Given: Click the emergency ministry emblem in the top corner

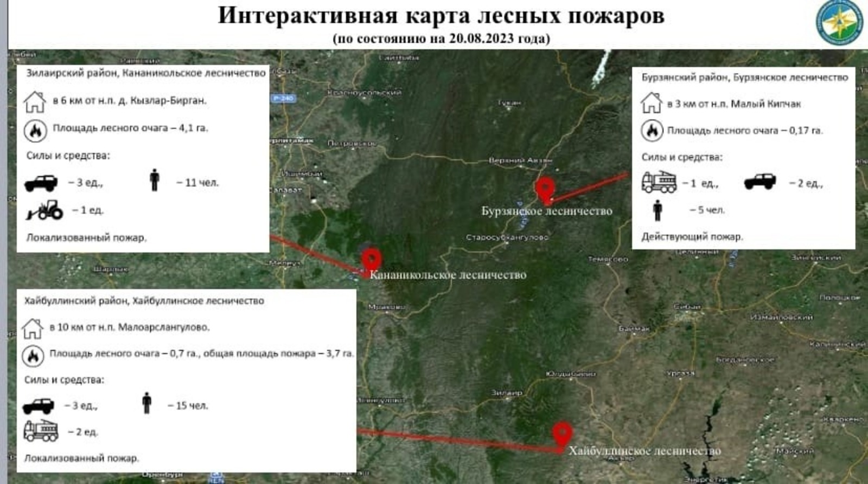Looking at the screenshot, I should pyautogui.click(x=839, y=22).
